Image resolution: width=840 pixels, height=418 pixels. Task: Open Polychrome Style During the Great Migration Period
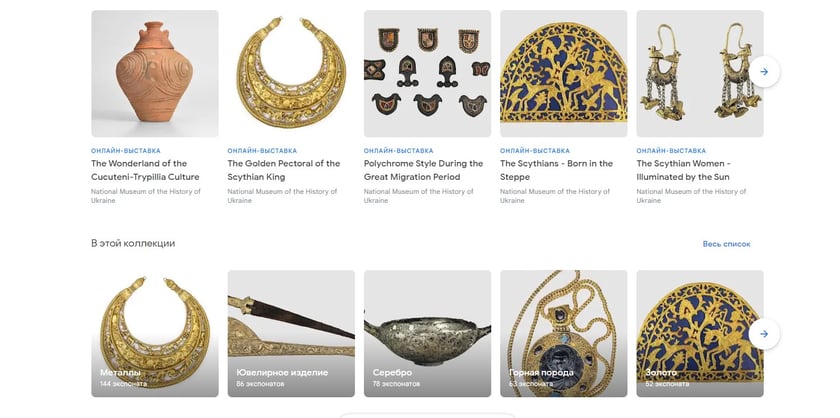[423, 170]
